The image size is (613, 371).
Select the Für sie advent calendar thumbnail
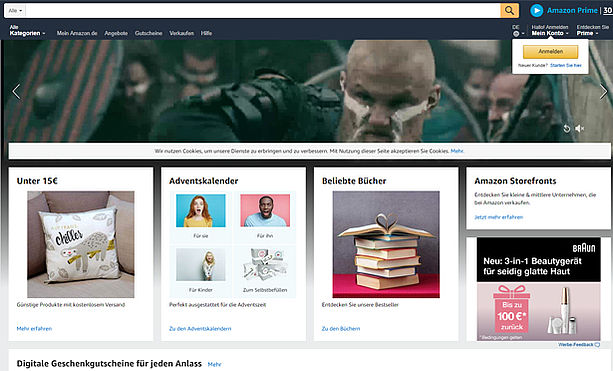[201, 211]
